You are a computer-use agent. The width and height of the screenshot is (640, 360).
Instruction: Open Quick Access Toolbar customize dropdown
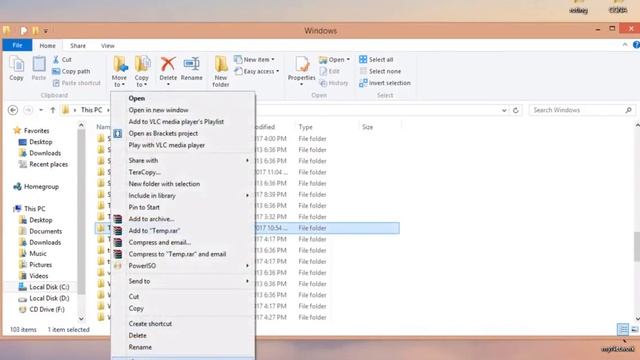tap(46, 31)
